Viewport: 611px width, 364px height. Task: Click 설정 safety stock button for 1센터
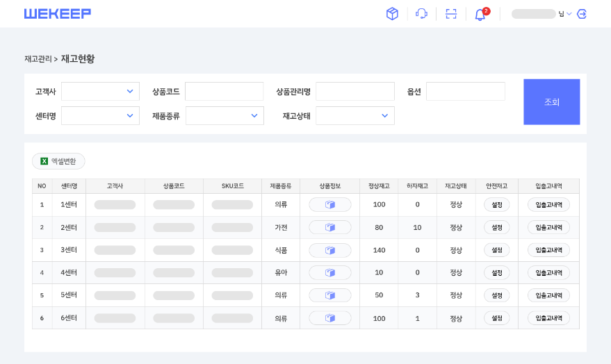pos(497,205)
